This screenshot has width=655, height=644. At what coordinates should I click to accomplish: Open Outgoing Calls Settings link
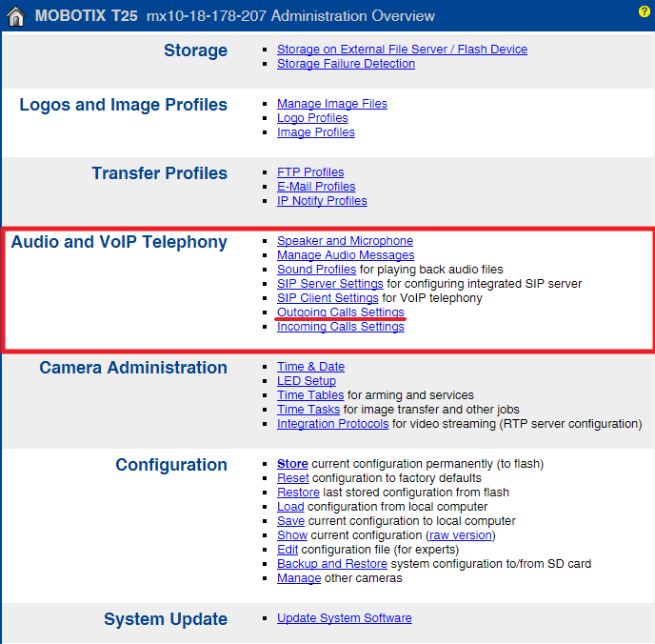pos(340,312)
